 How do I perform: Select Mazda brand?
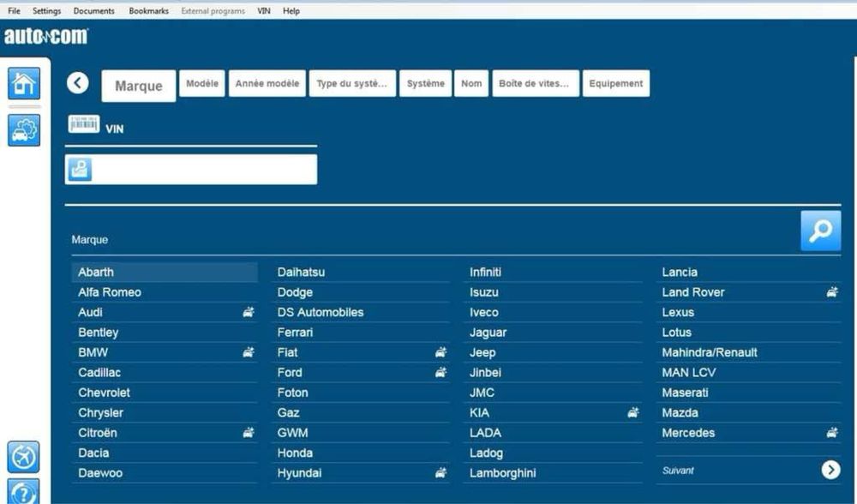click(748, 412)
